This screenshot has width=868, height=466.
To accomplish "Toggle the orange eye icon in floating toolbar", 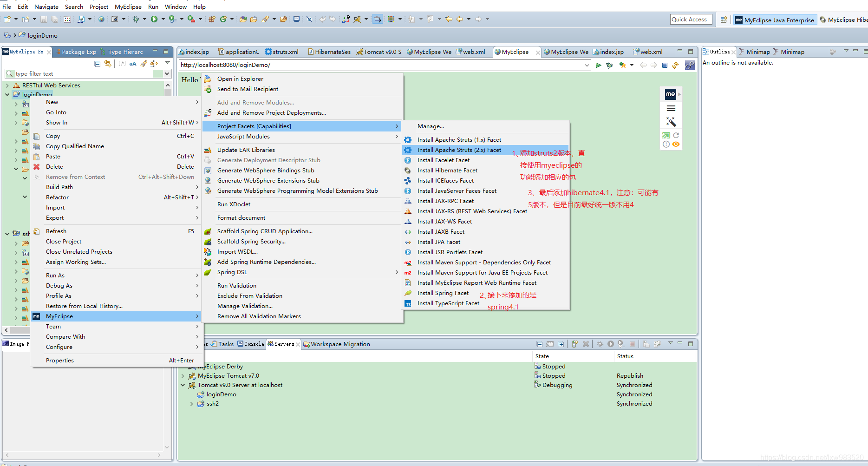I will [676, 144].
